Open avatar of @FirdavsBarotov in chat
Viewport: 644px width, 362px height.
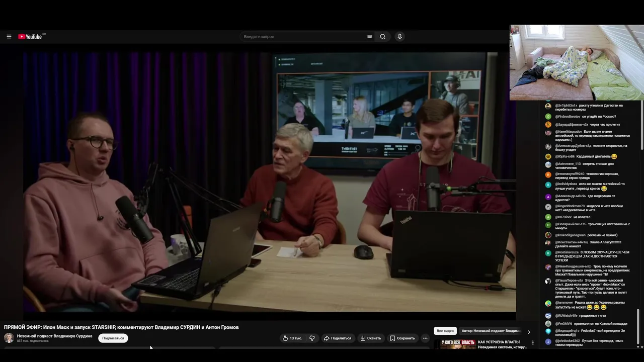tap(548, 117)
